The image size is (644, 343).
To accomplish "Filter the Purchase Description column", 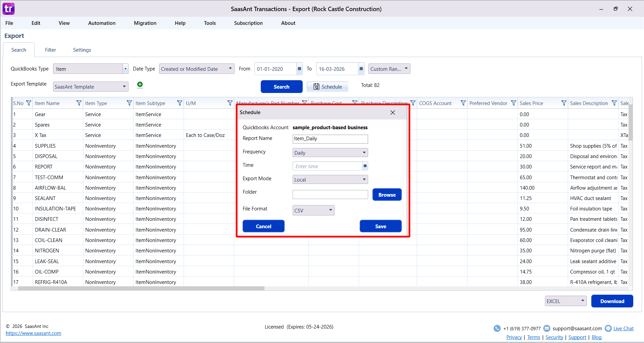I will tap(413, 103).
